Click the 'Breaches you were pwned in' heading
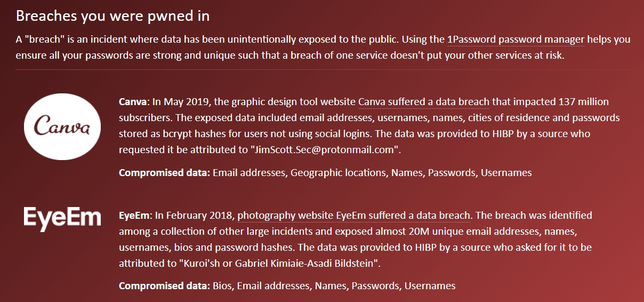This screenshot has height=302, width=644. pos(112,16)
